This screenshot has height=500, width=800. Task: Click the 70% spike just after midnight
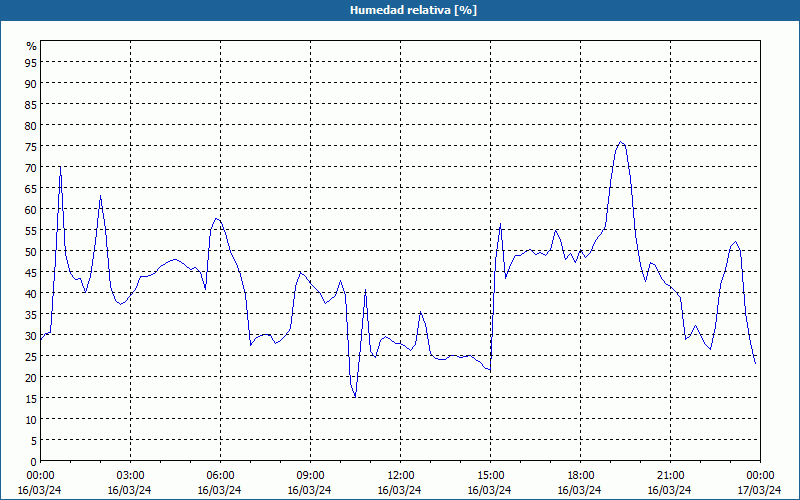[x=60, y=167]
